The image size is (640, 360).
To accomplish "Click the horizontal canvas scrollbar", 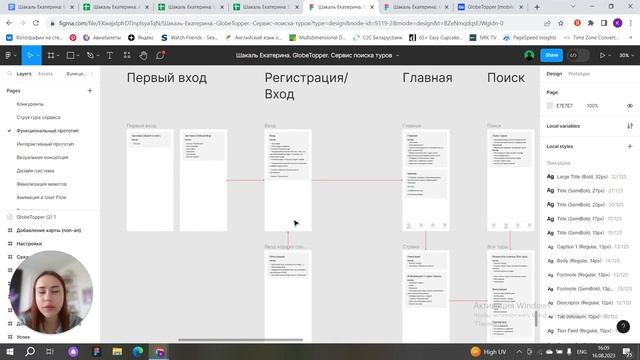I will coord(241,340).
